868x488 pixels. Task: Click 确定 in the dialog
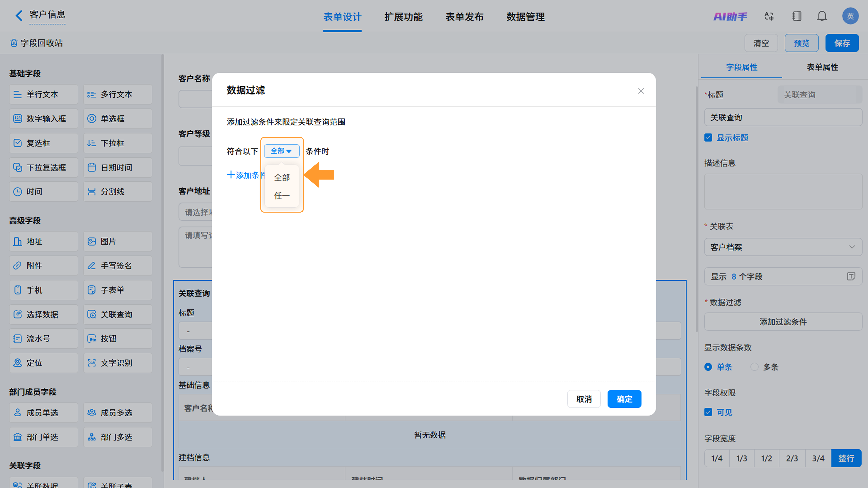(624, 399)
